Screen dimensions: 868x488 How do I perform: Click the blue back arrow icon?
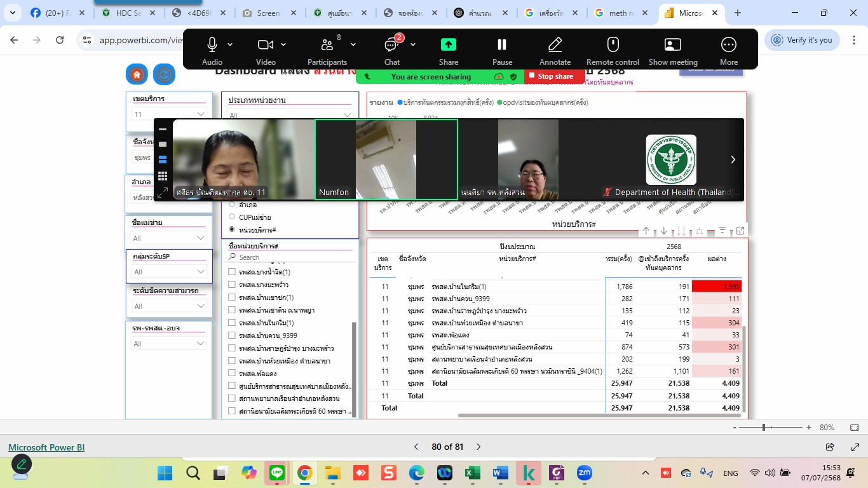[x=164, y=74]
